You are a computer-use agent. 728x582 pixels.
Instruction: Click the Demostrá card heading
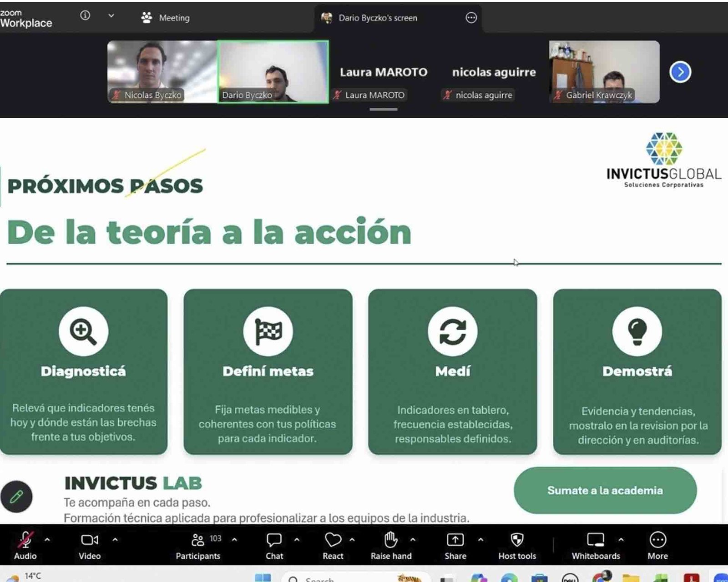click(637, 371)
